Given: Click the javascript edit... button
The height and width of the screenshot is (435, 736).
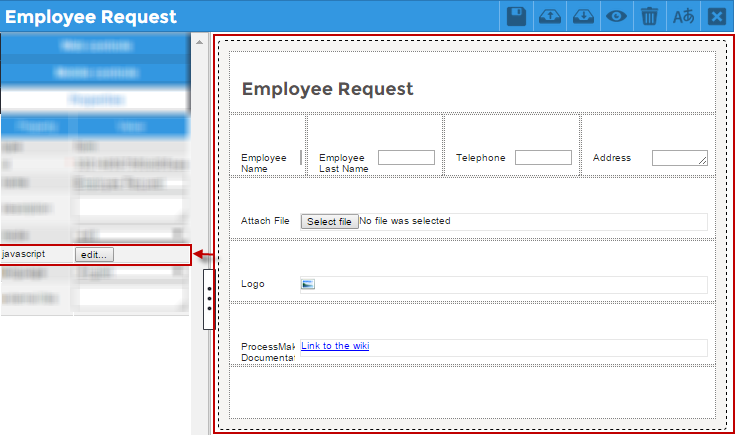Looking at the screenshot, I should coord(95,254).
